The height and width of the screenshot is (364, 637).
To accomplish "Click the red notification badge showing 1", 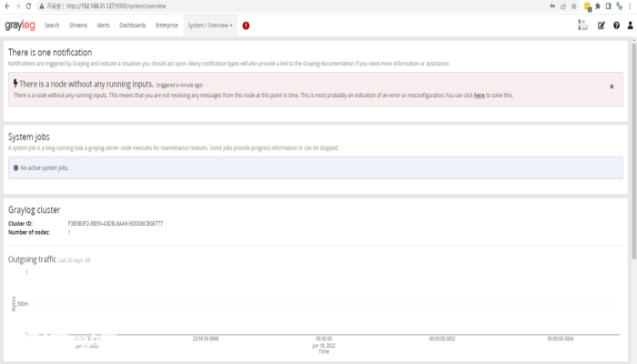I will (246, 25).
